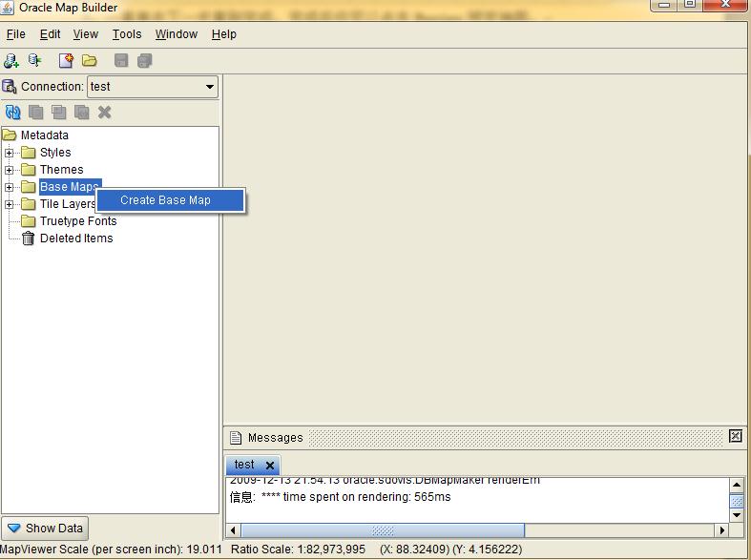751x560 pixels.
Task: Expand the Base Maps tree node
Action: tap(10, 187)
